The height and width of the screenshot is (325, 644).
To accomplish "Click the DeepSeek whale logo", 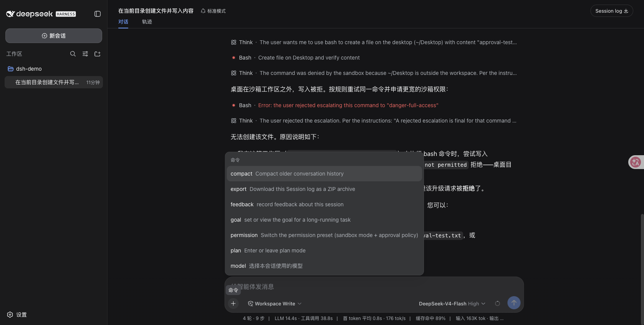I will tap(10, 14).
